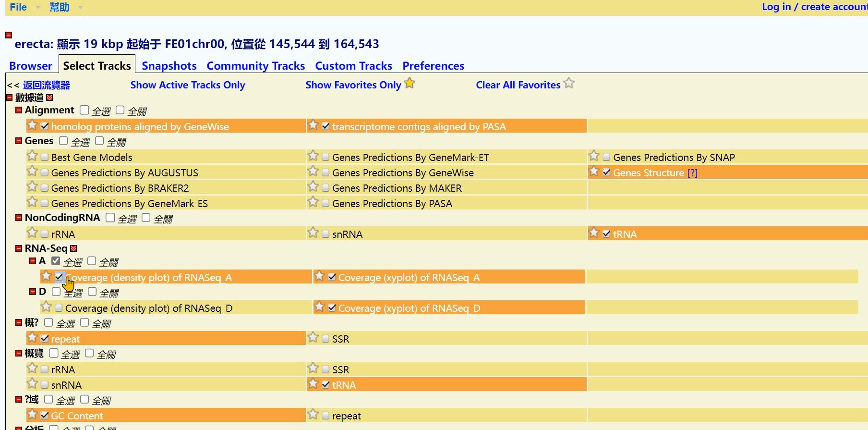
Task: Click star next to Genes Predictions By MAKER
Action: point(313,187)
